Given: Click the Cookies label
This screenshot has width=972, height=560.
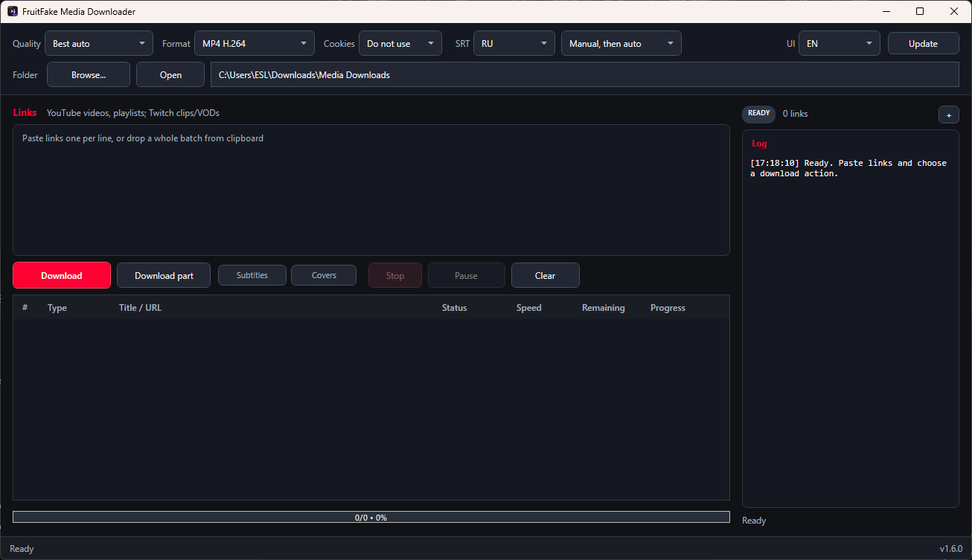Looking at the screenshot, I should [x=339, y=44].
